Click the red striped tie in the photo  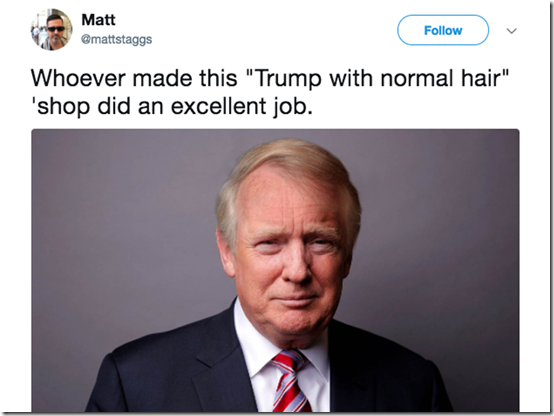point(290,382)
